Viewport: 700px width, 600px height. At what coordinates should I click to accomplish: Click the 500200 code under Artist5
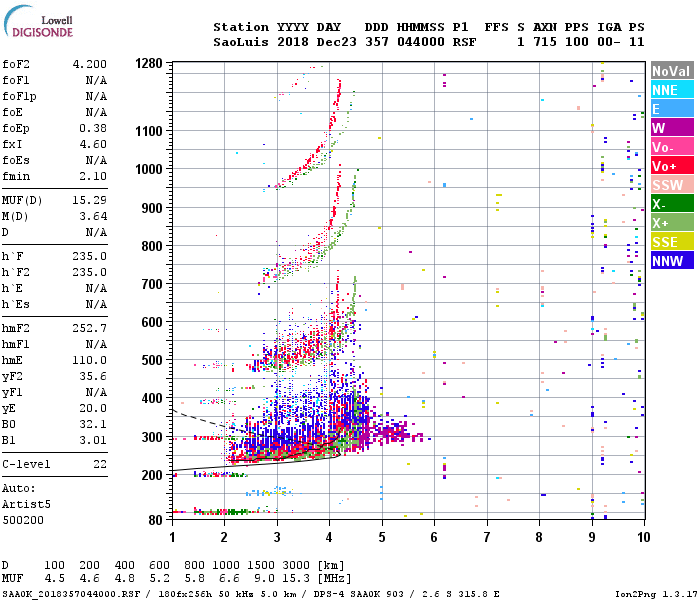click(23, 520)
